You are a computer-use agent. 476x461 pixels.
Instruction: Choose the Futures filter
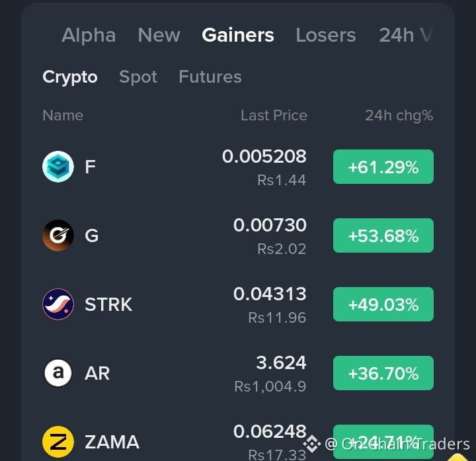[x=210, y=77]
